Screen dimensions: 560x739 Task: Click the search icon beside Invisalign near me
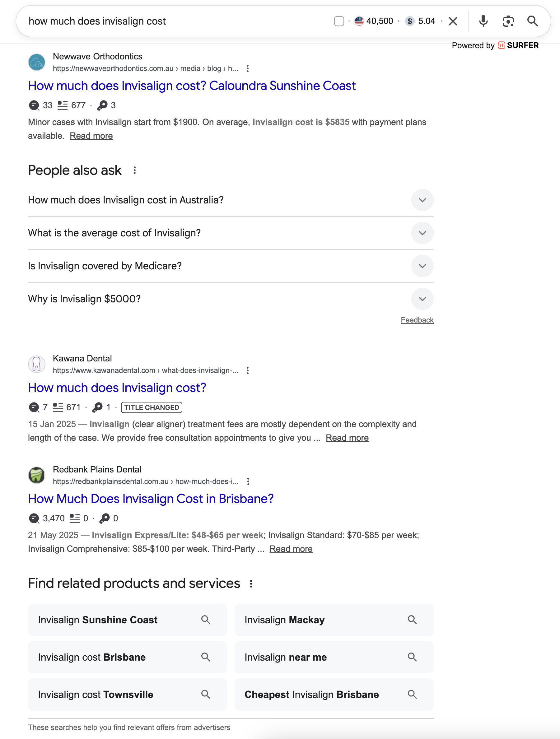(412, 657)
